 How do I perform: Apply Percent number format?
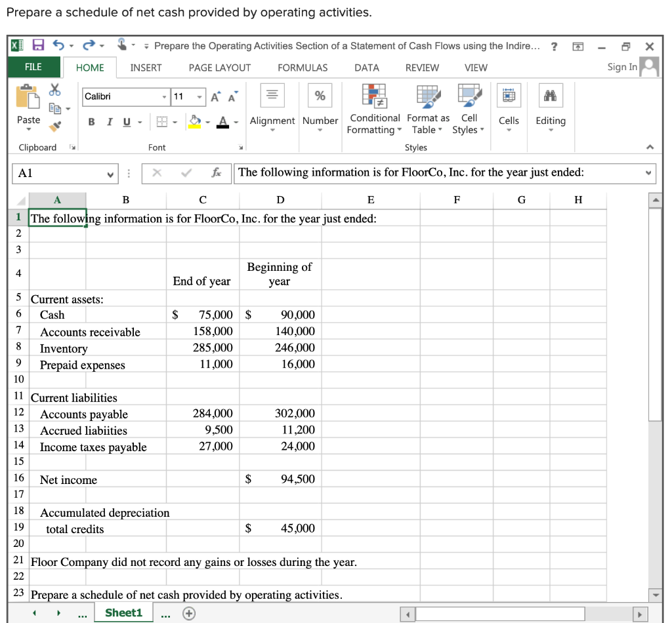click(320, 94)
